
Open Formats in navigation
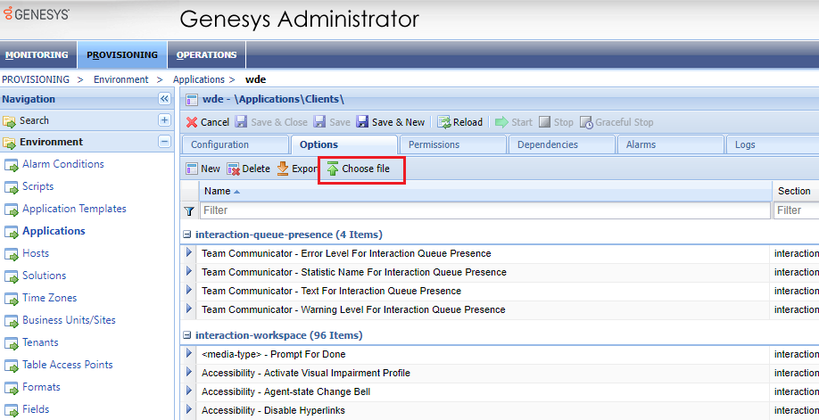tap(41, 387)
